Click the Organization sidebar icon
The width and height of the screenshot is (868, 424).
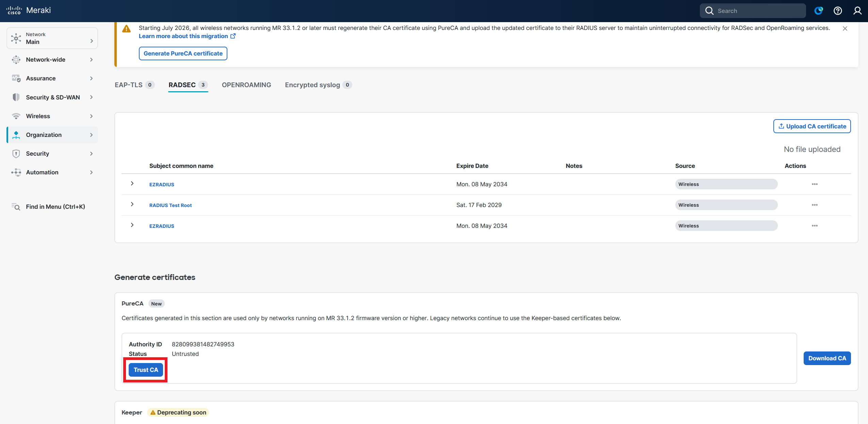click(x=16, y=135)
